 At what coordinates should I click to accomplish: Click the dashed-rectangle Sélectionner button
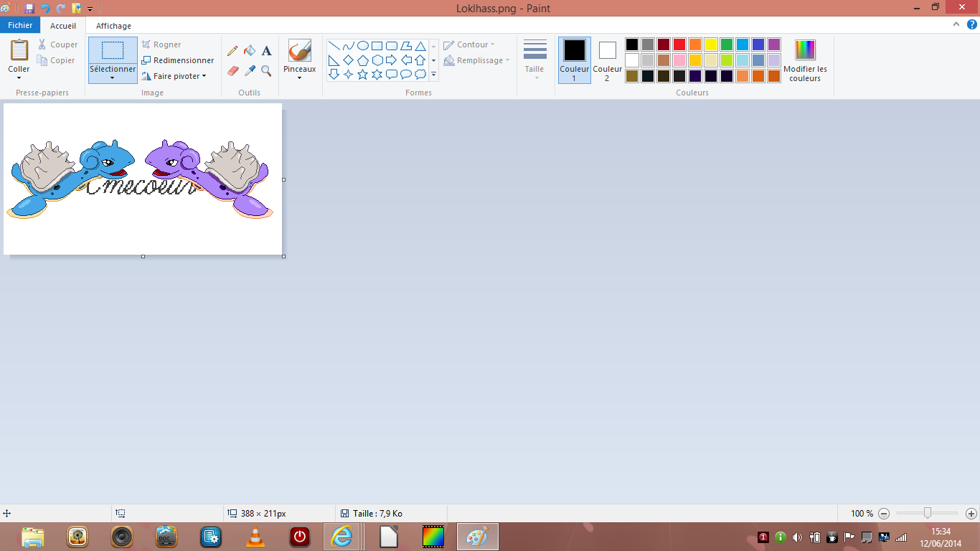tap(113, 50)
